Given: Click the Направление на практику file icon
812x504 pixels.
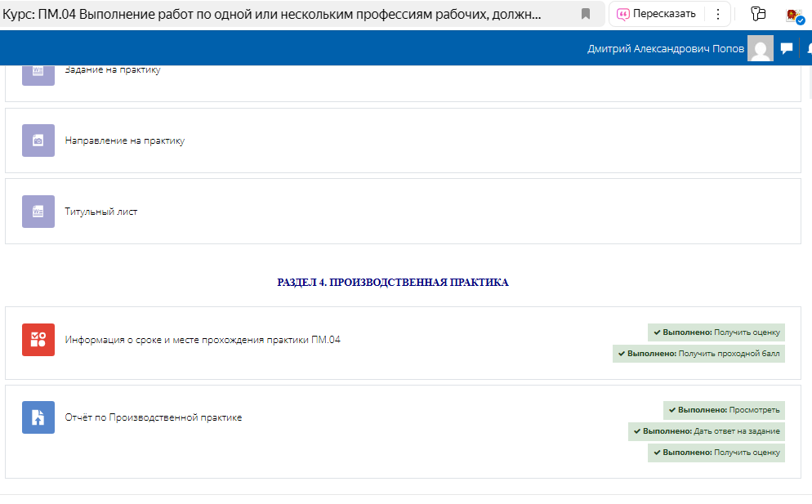Looking at the screenshot, I should pos(38,140).
